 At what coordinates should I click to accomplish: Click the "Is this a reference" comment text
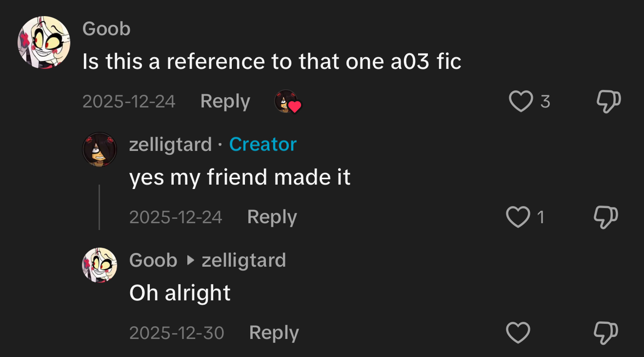(x=272, y=62)
